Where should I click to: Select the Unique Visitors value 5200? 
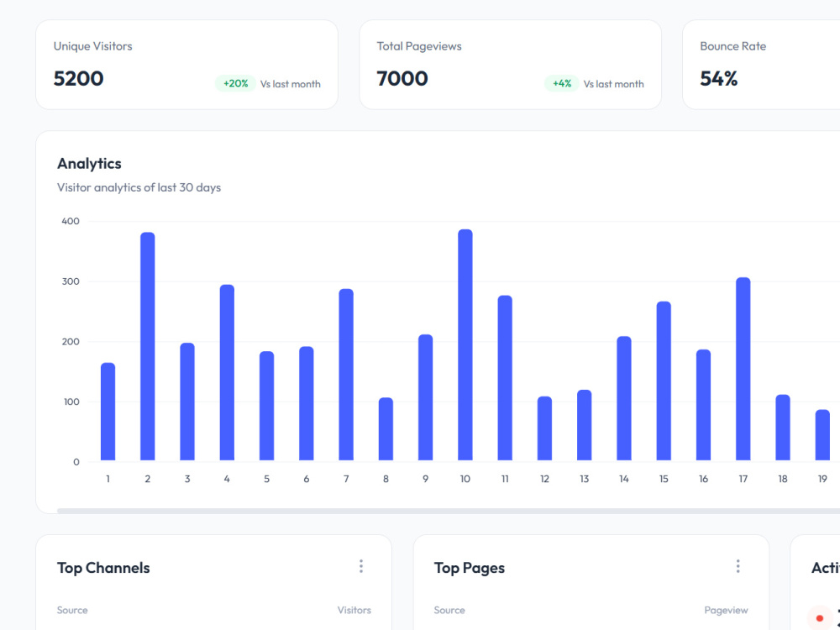pyautogui.click(x=78, y=79)
